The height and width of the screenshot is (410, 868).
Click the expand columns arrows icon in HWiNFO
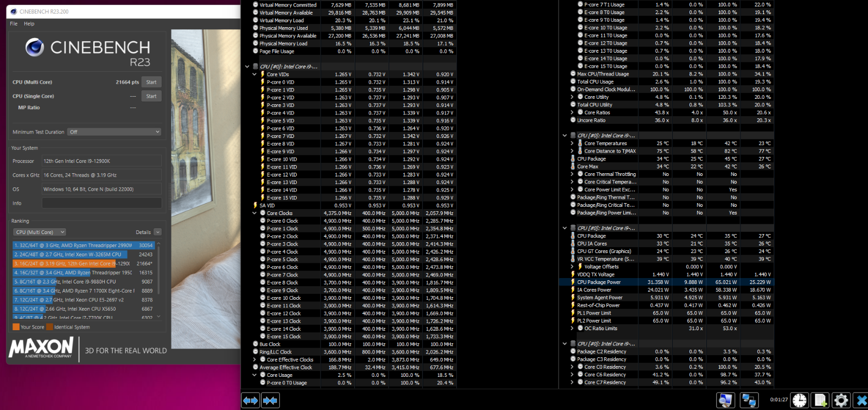point(251,401)
